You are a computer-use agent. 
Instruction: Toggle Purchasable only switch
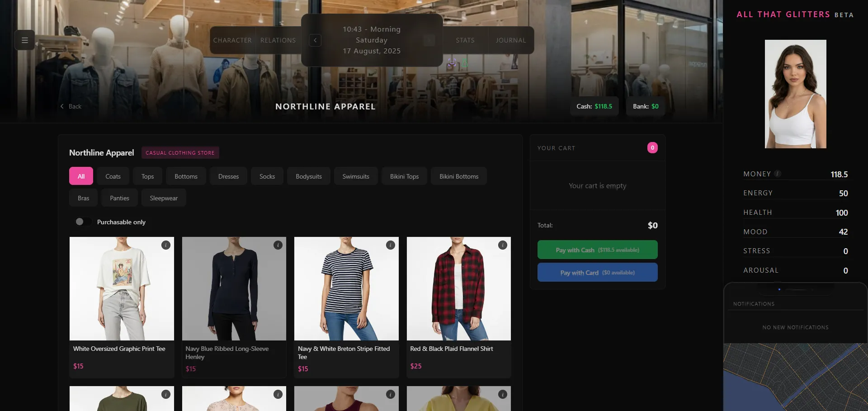point(83,222)
